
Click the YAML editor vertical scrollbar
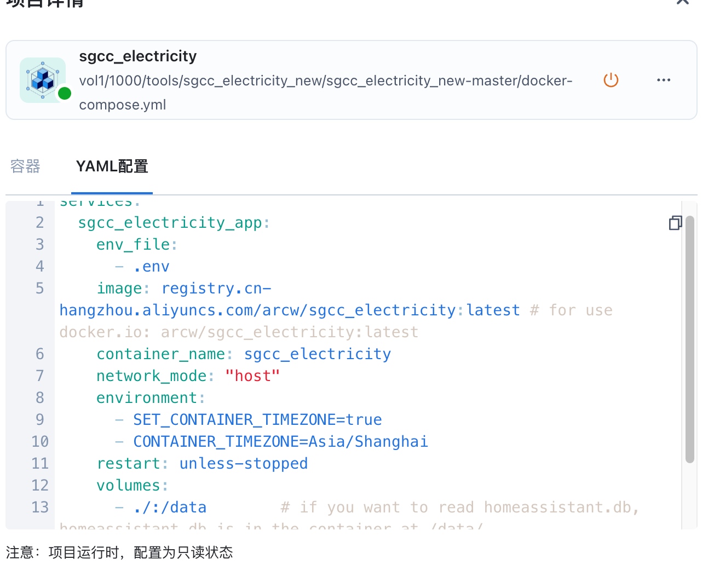click(x=689, y=339)
